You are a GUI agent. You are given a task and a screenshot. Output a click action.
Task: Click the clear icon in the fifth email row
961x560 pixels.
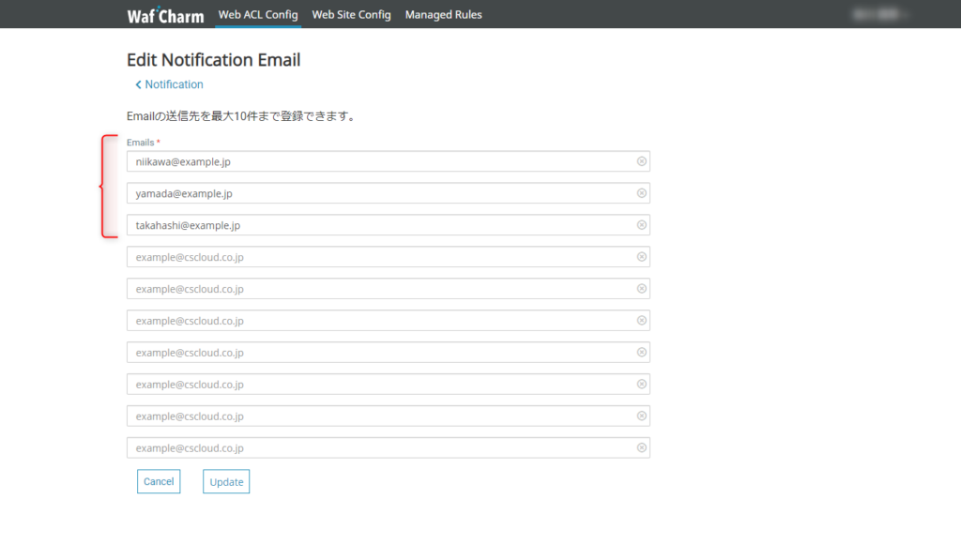[x=641, y=289]
